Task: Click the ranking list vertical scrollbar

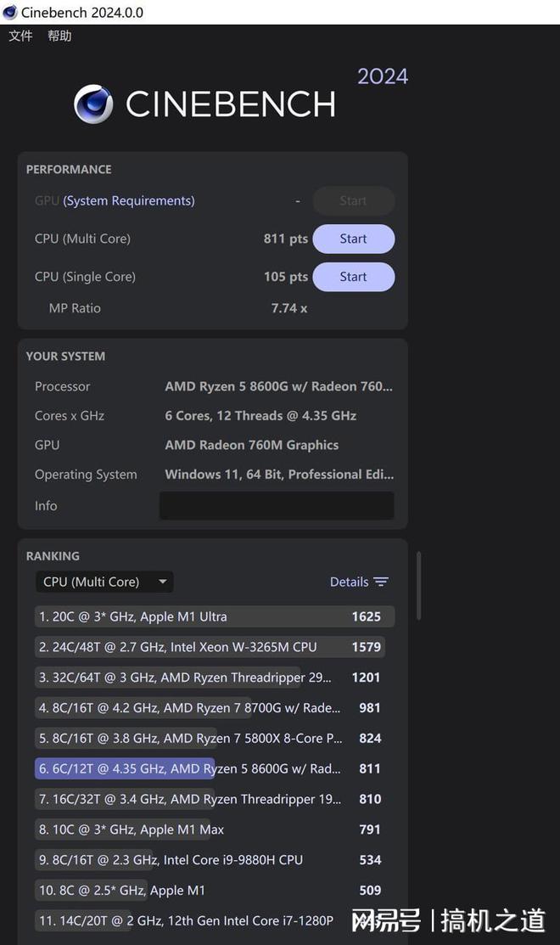Action: [x=418, y=585]
